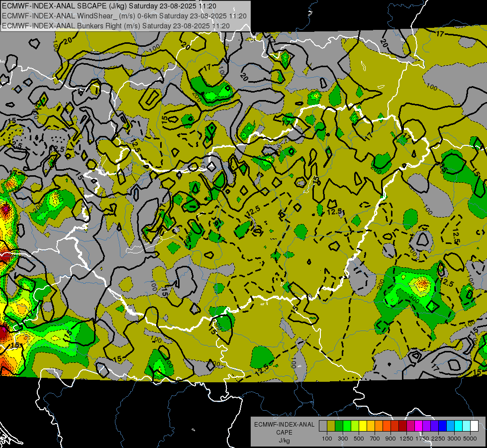Click the 700 value under the color scale
487x448 pixels.
pos(375,439)
